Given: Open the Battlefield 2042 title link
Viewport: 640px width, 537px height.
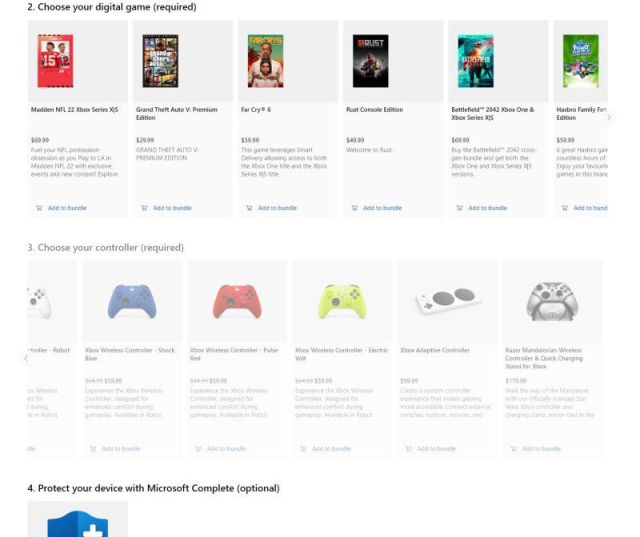Looking at the screenshot, I should 493,113.
